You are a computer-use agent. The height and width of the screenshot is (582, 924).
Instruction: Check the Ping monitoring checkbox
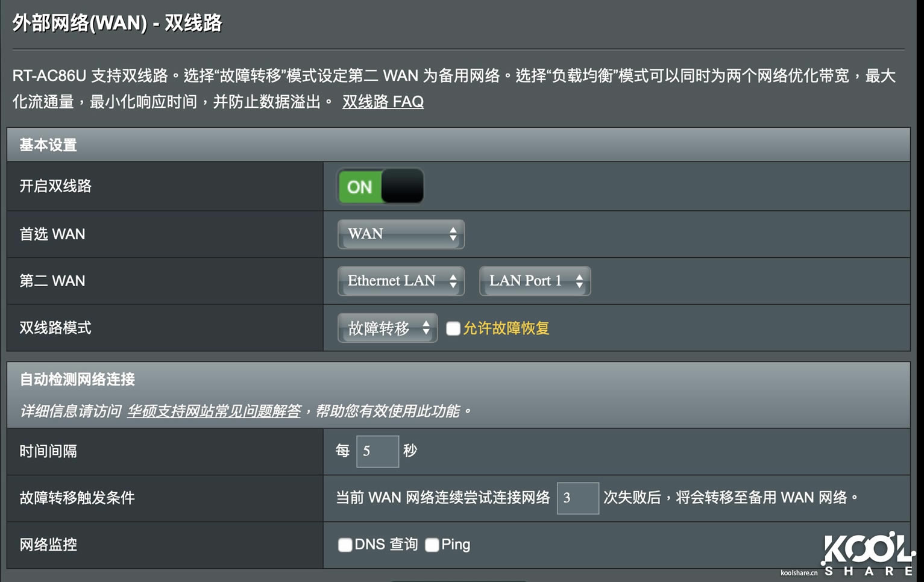pyautogui.click(x=432, y=545)
